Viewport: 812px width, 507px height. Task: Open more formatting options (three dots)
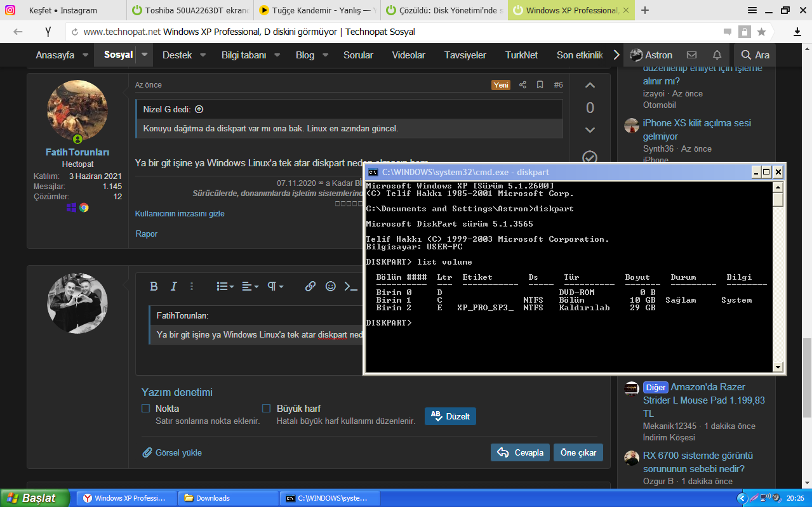192,286
